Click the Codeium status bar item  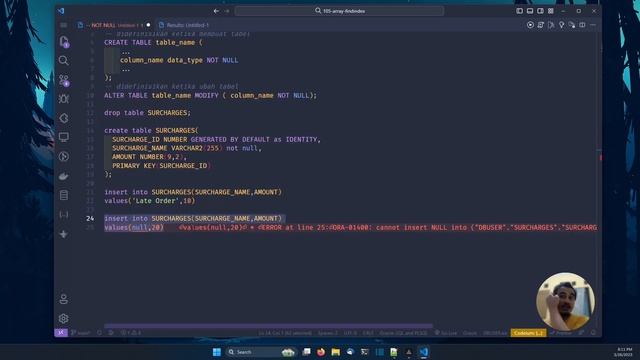coord(528,333)
